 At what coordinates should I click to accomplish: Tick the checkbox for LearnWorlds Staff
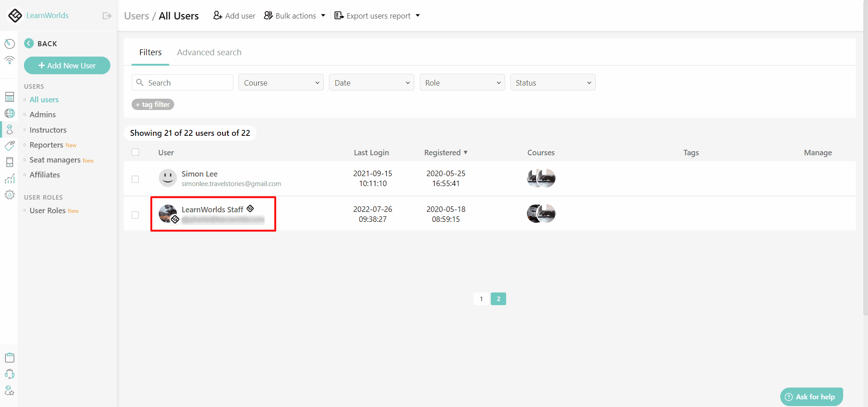[135, 215]
